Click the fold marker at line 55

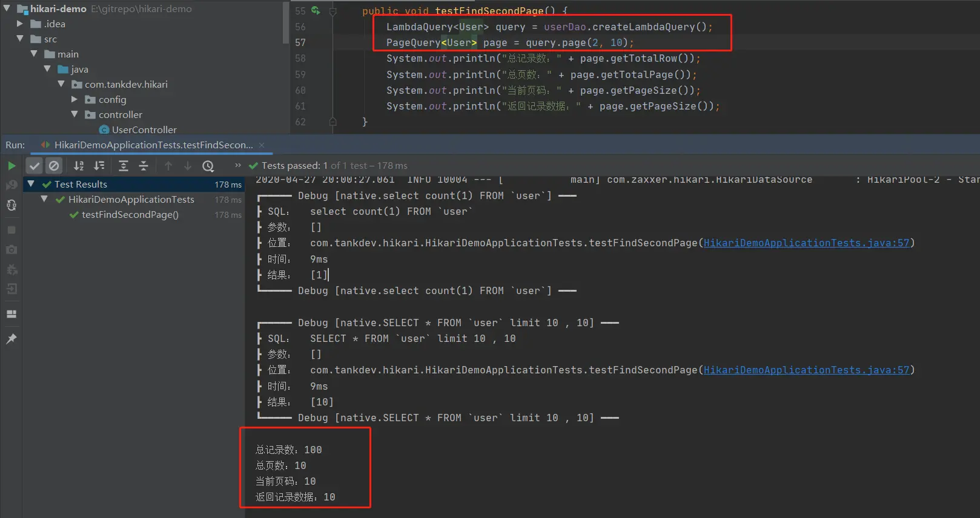[333, 11]
